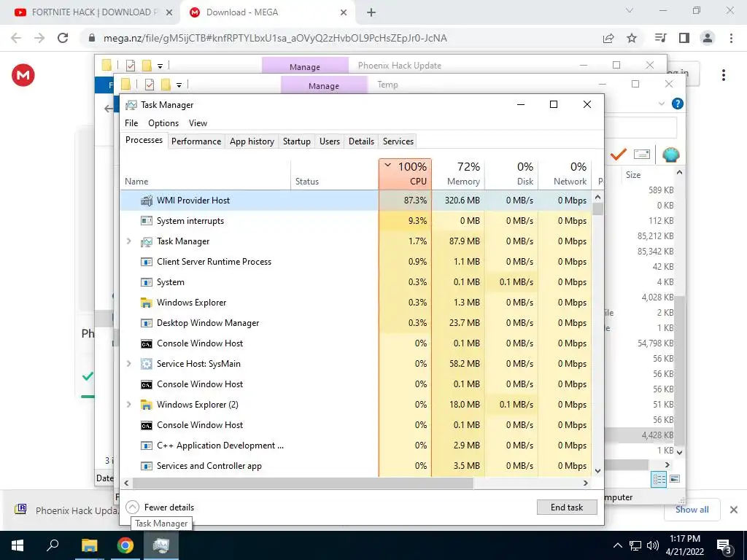This screenshot has width=747, height=560.
Task: Click the Chrome reload page icon
Action: [x=63, y=38]
